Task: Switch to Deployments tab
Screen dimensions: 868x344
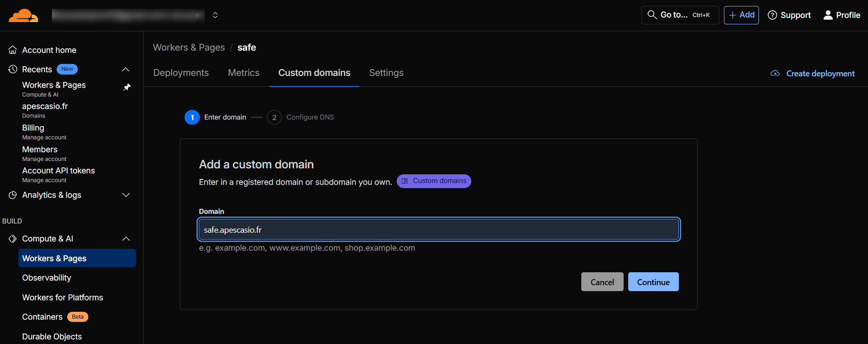Action: pos(181,73)
